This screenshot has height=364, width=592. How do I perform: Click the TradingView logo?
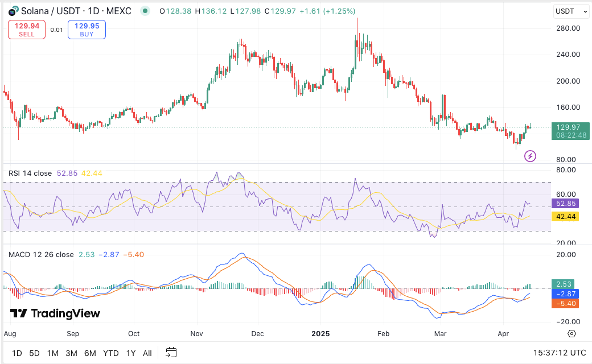tap(55, 313)
